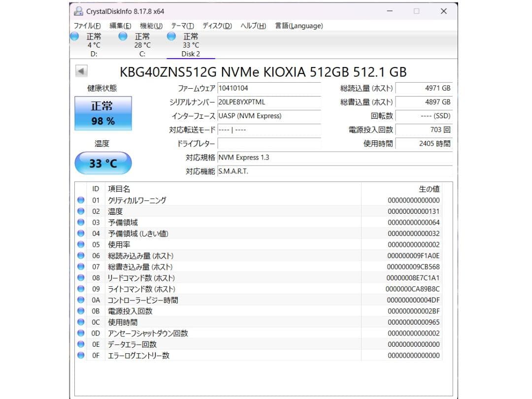Click raw value 00000000000131 in 温度 row
This screenshot has width=532, height=399.
pyautogui.click(x=414, y=211)
